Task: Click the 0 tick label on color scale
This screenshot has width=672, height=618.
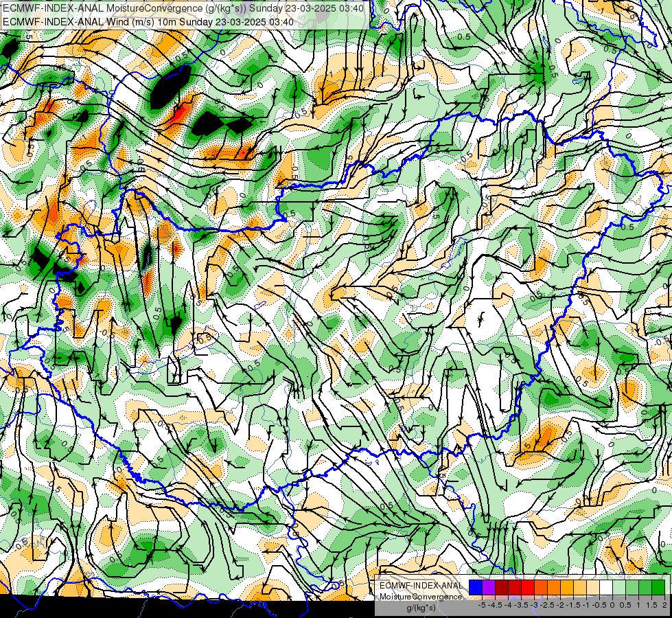Action: [612, 605]
